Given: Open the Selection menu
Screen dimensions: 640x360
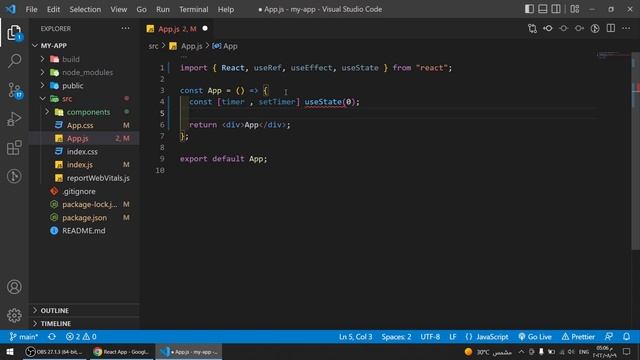Looking at the screenshot, I should pos(85,9).
